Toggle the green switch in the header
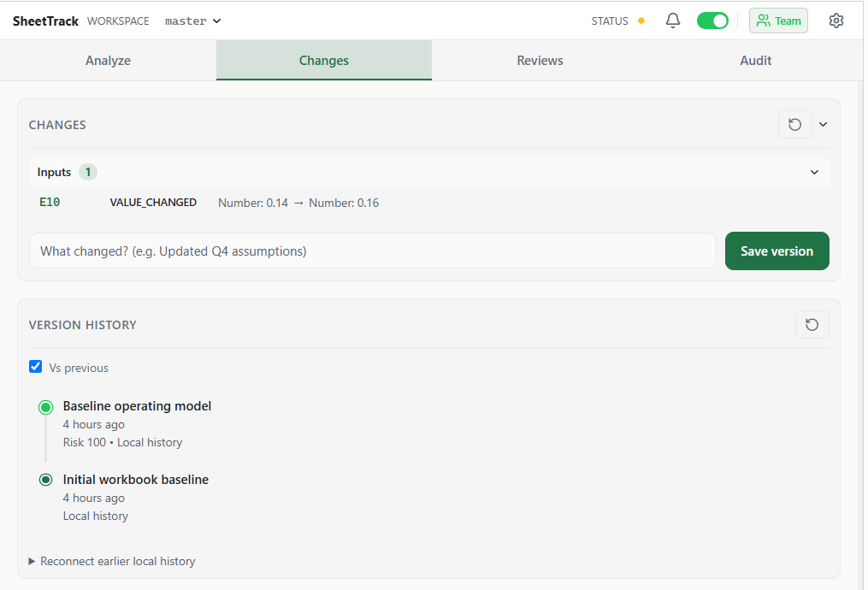This screenshot has width=868, height=590. pos(712,21)
